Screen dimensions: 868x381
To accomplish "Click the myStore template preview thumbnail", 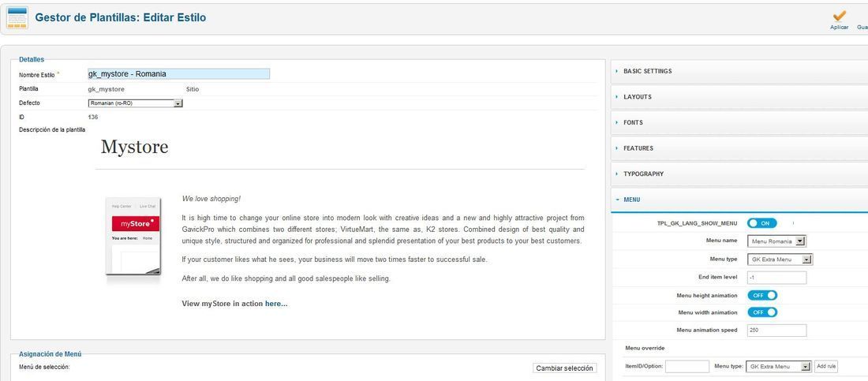I will [133, 236].
